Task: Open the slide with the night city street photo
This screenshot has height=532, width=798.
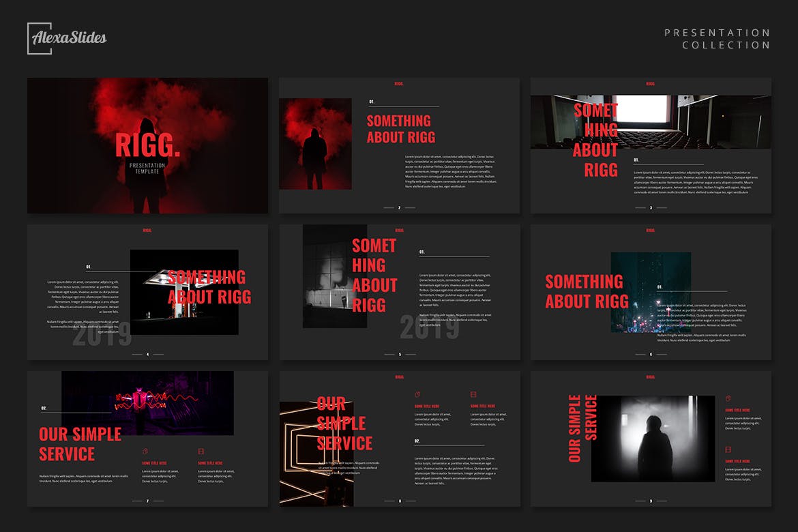Action: (651, 292)
